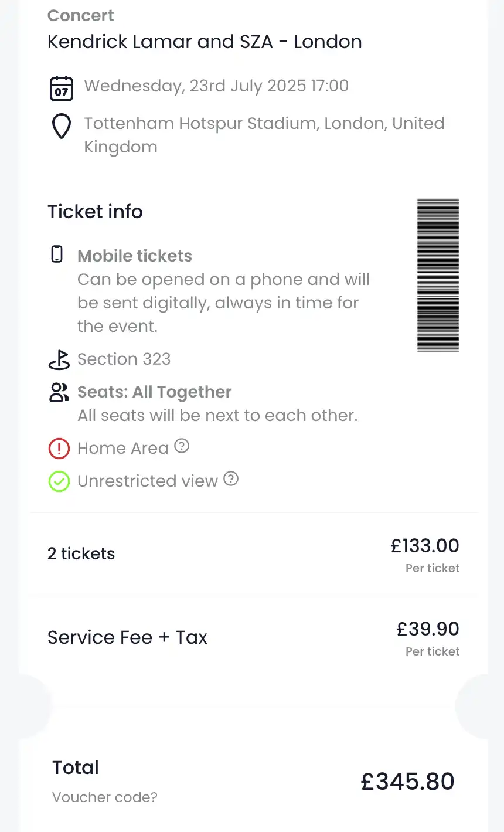Click the people icon beside Seats: All Together

click(59, 392)
